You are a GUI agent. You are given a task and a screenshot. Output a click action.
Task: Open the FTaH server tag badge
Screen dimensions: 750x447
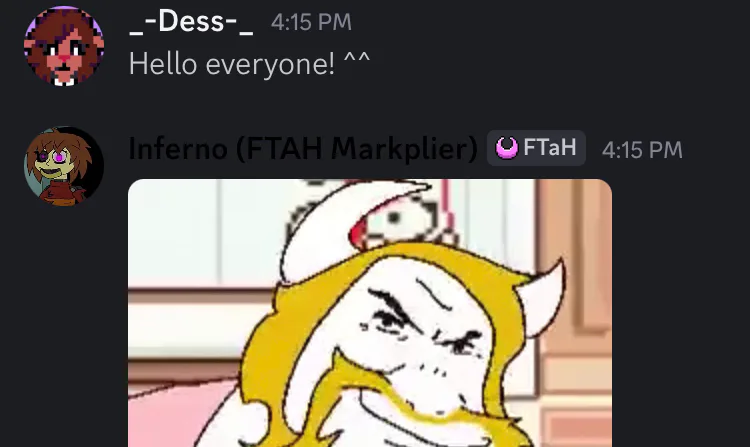(x=536, y=148)
